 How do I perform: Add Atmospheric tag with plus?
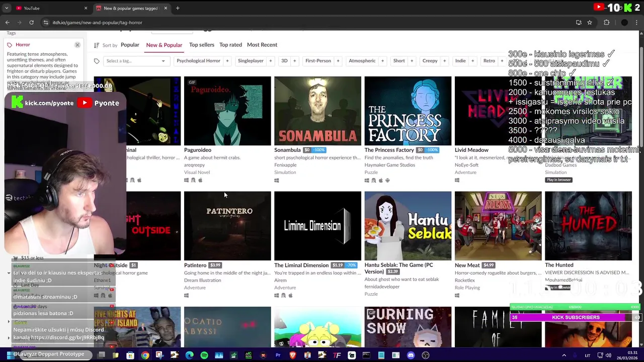(382, 61)
